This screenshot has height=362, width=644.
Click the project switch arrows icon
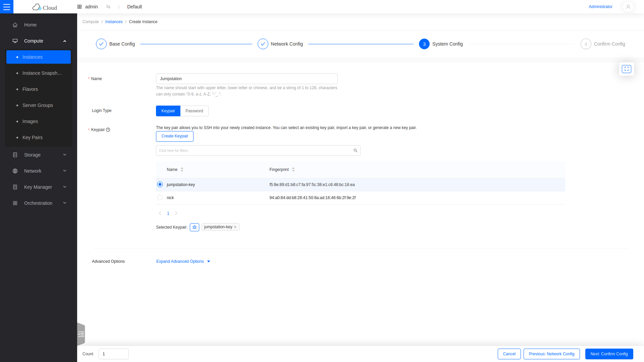108,7
